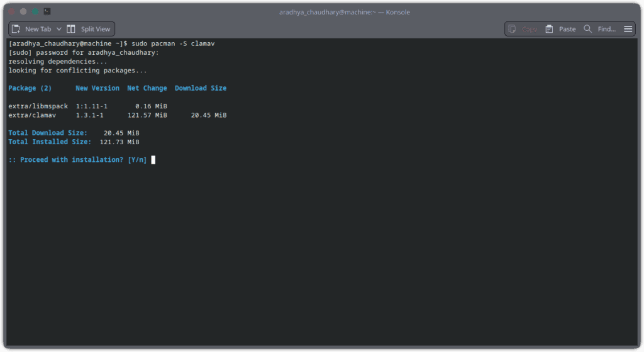The image size is (644, 352).
Task: Click 'Proceed with installation?' prompt text
Action: 72,160
